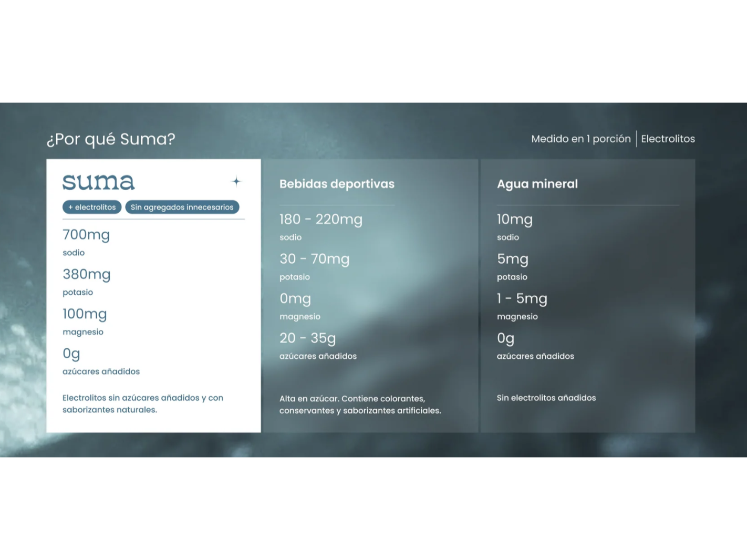Click the suma logo
The image size is (747, 560).
99,182
